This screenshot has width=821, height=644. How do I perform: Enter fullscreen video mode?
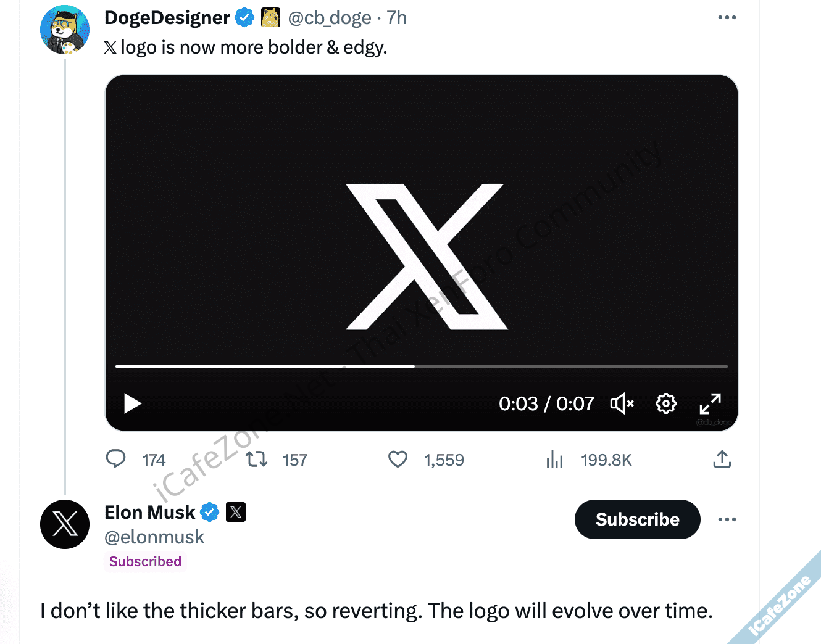tap(710, 403)
